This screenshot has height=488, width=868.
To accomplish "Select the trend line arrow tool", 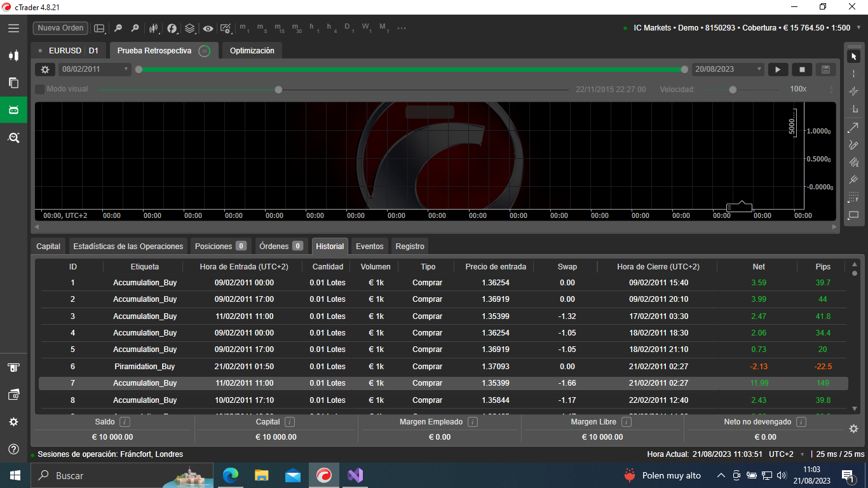I will (853, 128).
